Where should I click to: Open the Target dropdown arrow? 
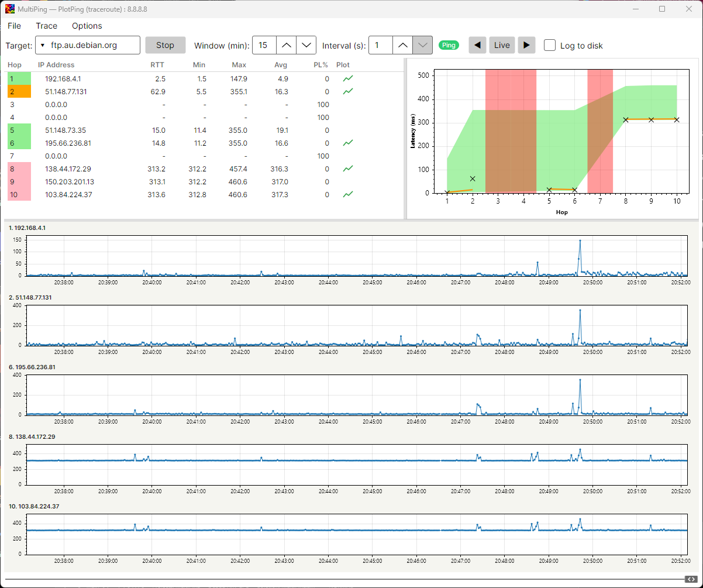(43, 45)
